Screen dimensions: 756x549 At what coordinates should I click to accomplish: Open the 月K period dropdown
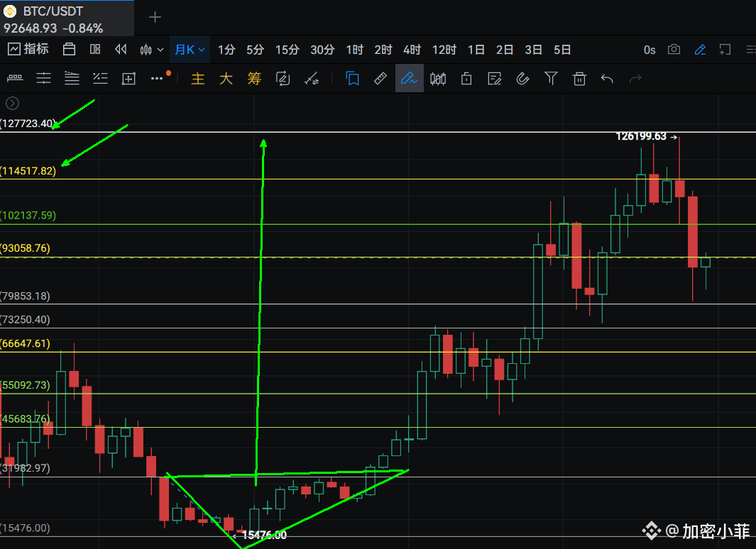pos(190,50)
